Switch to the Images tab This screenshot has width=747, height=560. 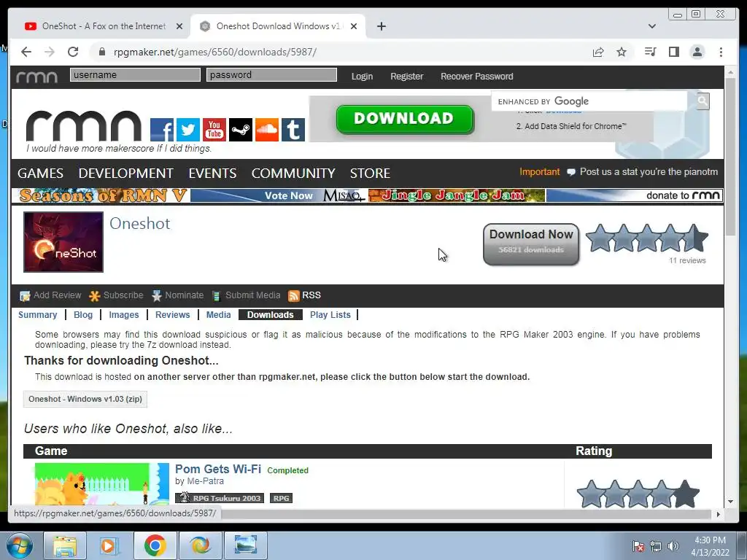(124, 315)
